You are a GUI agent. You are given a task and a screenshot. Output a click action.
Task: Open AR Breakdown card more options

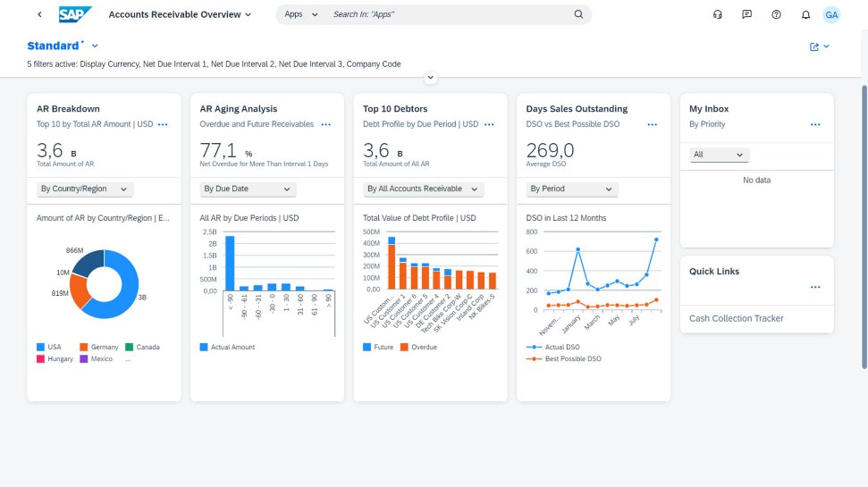point(163,125)
